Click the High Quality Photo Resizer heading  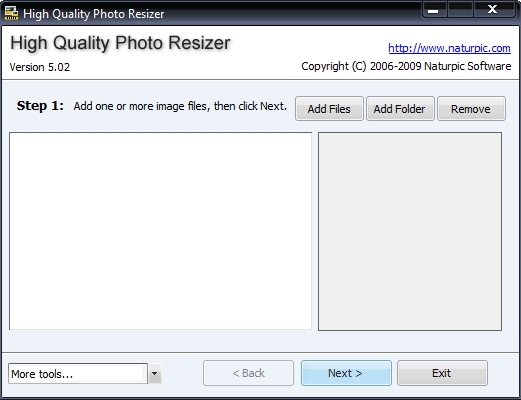tap(120, 43)
